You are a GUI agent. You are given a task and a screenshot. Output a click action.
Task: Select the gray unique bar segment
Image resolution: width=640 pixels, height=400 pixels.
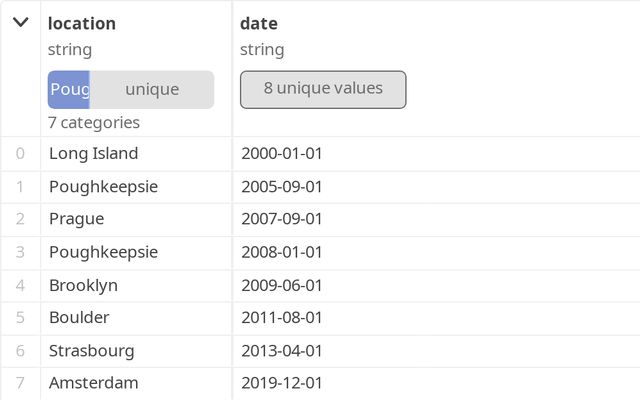pos(152,89)
